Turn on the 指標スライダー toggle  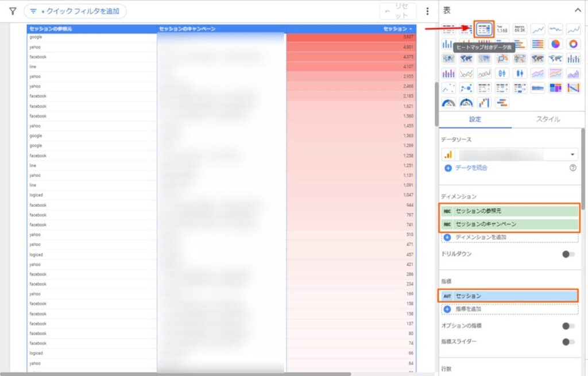(x=568, y=342)
